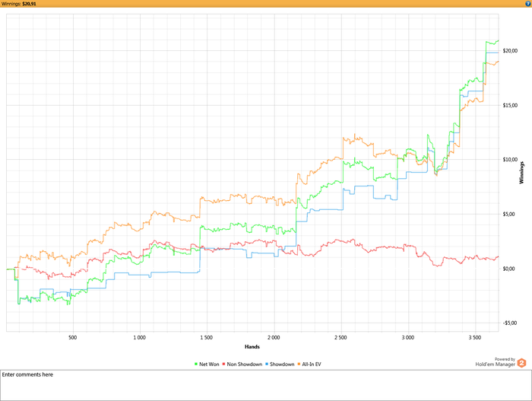Click the red Non Showdown legend marker
Image resolution: width=532 pixels, height=401 pixels.
tap(223, 364)
